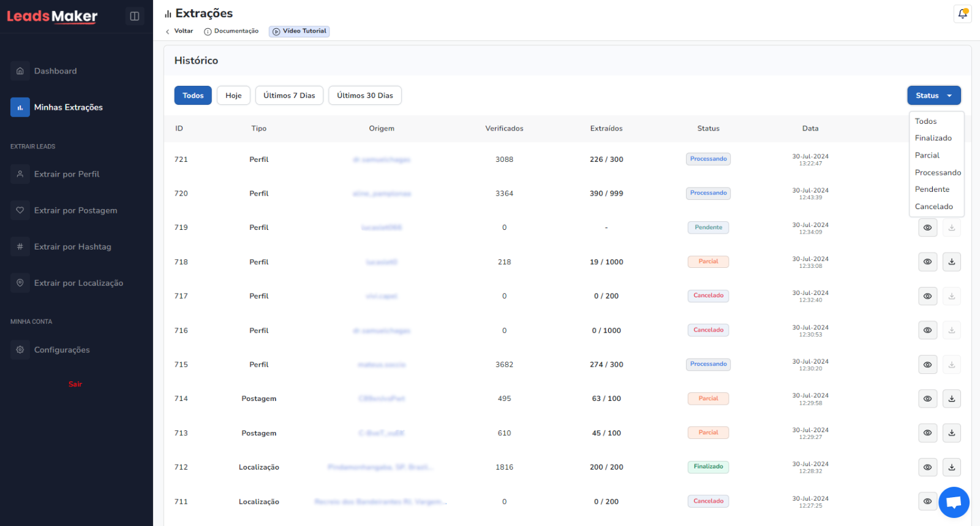980x526 pixels.
Task: Click the Configurações gear icon
Action: point(20,349)
